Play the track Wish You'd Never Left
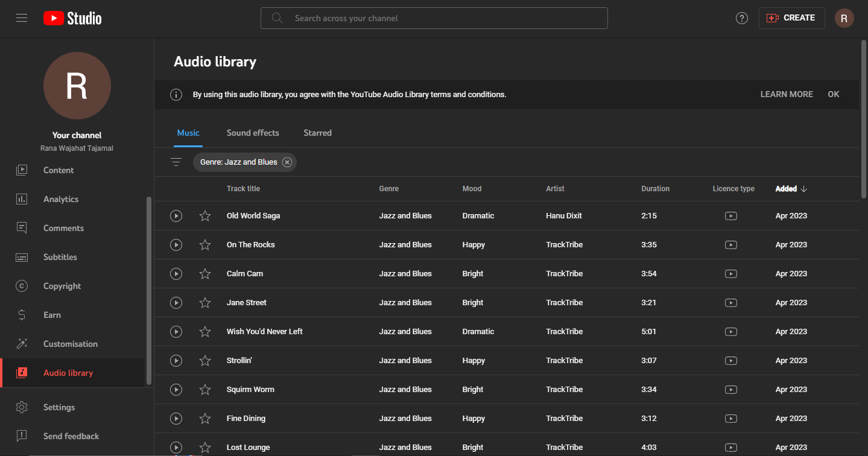The image size is (868, 456). click(x=176, y=332)
